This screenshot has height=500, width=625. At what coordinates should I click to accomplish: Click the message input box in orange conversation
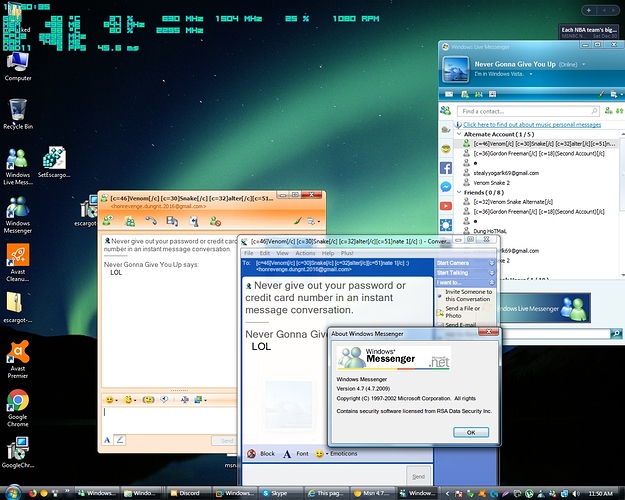tap(169, 420)
